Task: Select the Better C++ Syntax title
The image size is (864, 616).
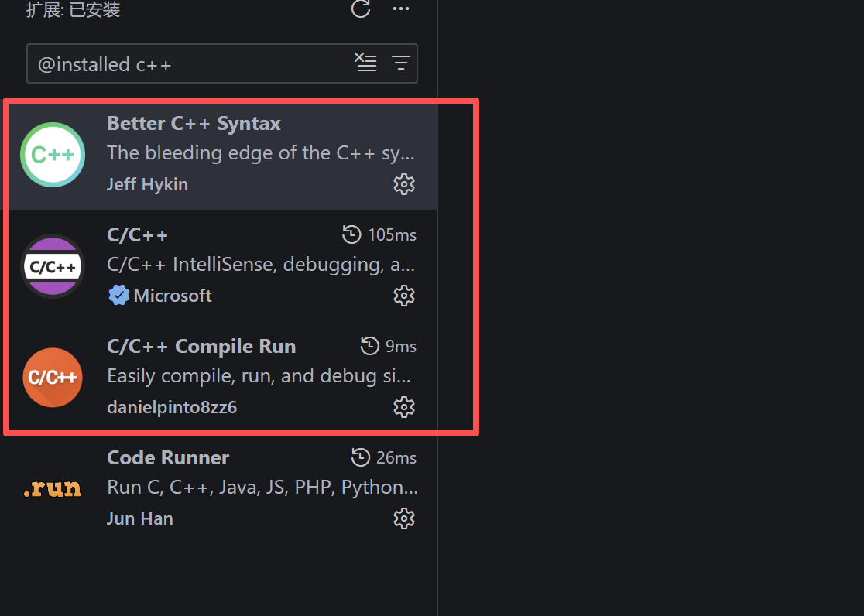Action: [x=194, y=123]
